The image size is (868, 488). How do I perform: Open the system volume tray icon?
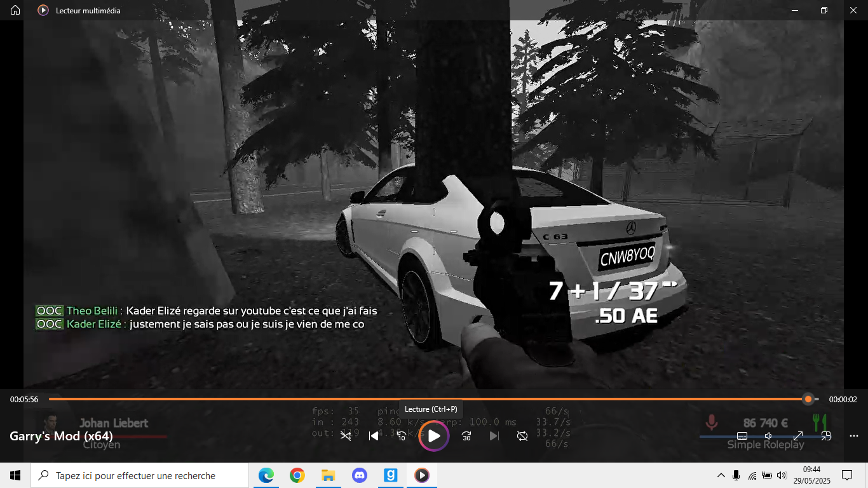[x=782, y=475]
